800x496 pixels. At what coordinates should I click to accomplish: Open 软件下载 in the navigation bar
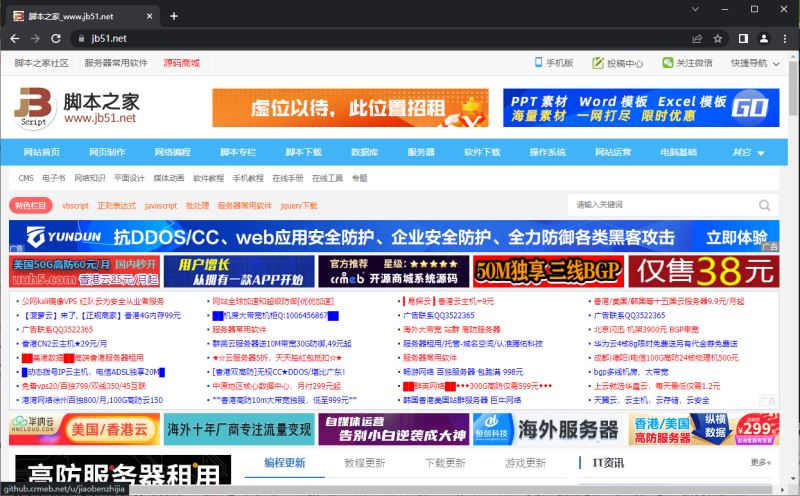pos(482,152)
